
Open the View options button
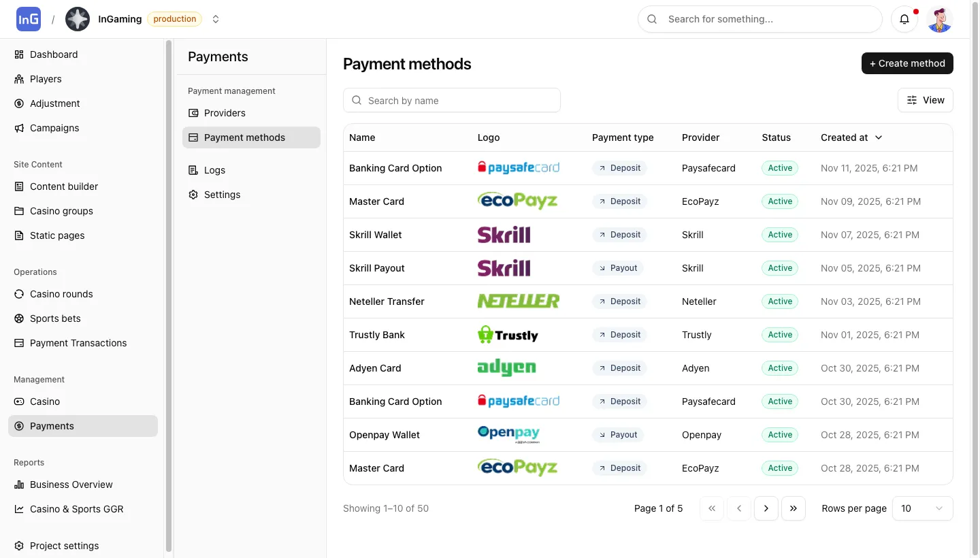click(x=925, y=100)
